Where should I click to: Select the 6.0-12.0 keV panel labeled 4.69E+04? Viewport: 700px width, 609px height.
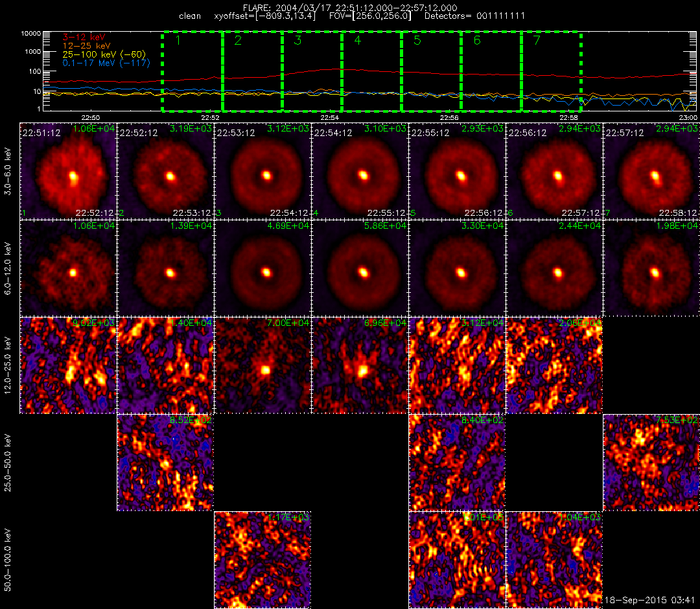(x=262, y=269)
